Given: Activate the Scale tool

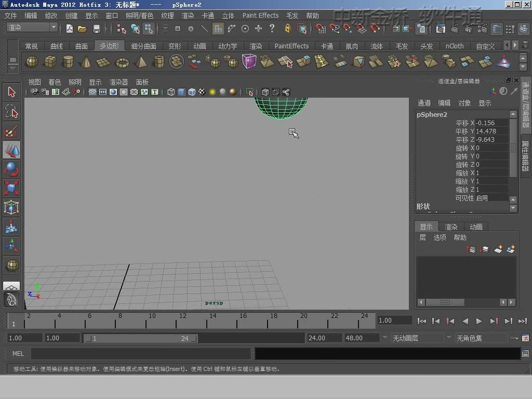Looking at the screenshot, I should coord(11,188).
